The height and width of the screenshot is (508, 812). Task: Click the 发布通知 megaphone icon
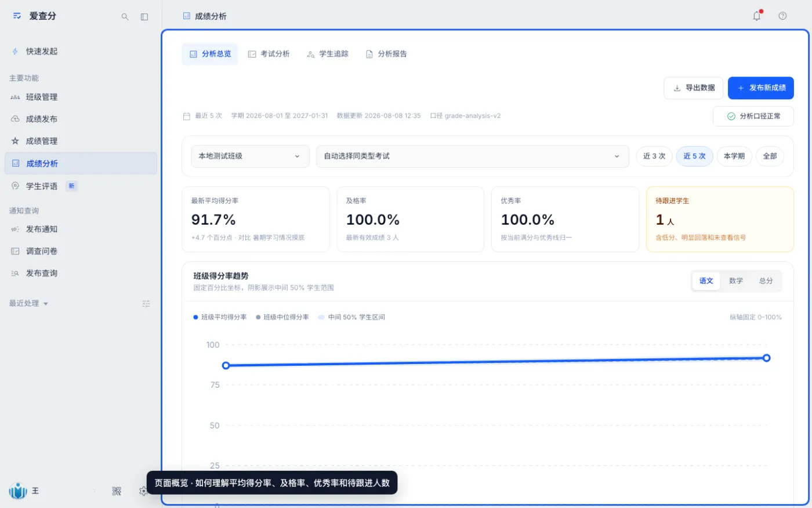click(x=15, y=229)
